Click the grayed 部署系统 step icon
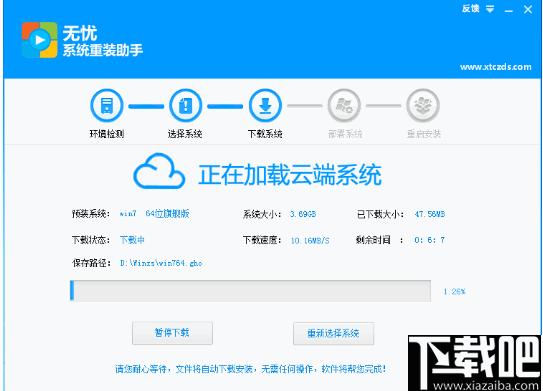The width and height of the screenshot is (543, 391). click(x=345, y=106)
